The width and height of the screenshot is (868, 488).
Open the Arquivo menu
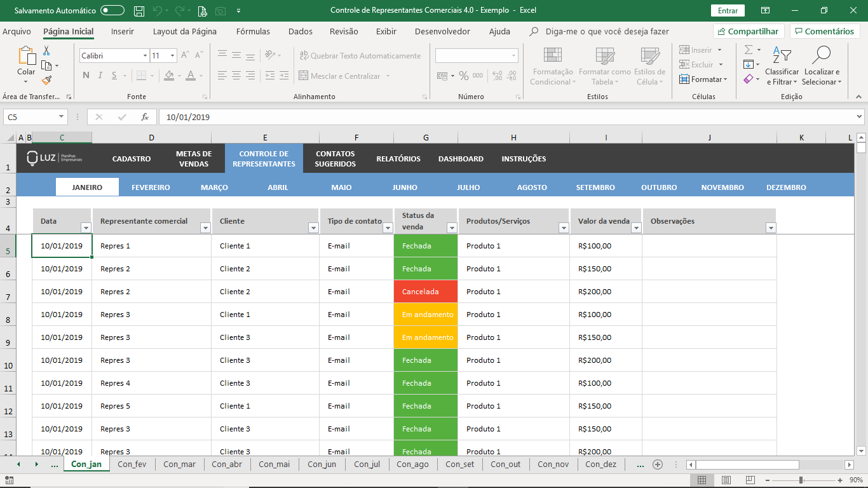(17, 31)
